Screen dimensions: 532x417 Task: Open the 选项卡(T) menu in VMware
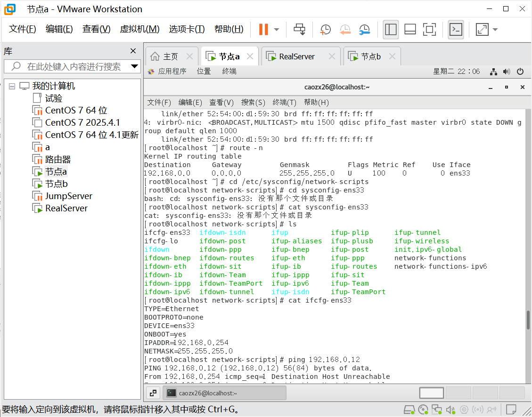[187, 29]
